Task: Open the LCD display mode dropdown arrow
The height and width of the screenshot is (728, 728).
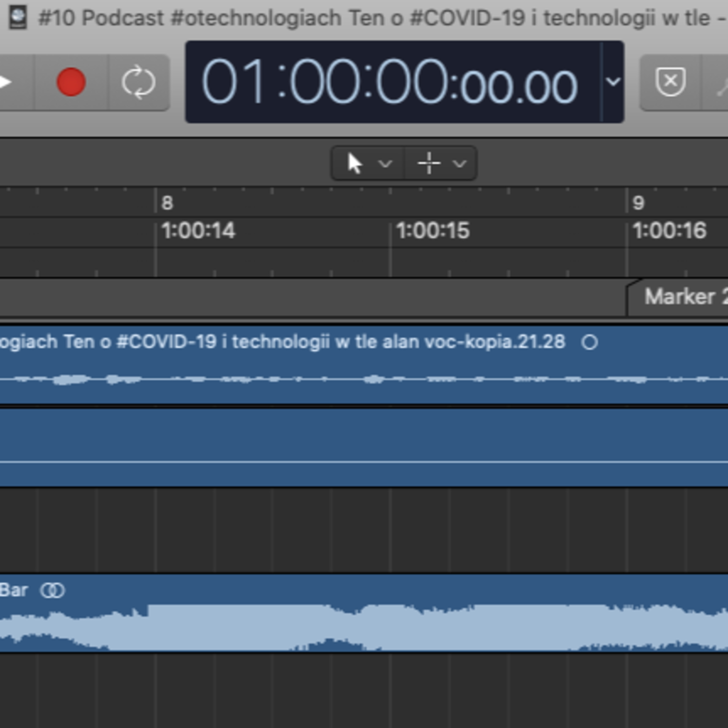Action: 613,81
